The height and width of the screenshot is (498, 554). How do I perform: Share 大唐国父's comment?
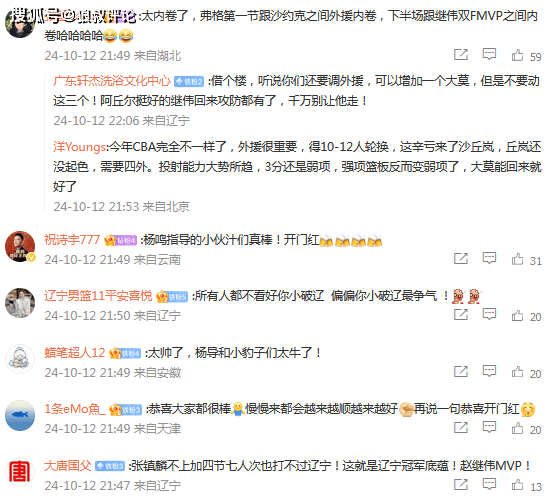pyautogui.click(x=461, y=485)
